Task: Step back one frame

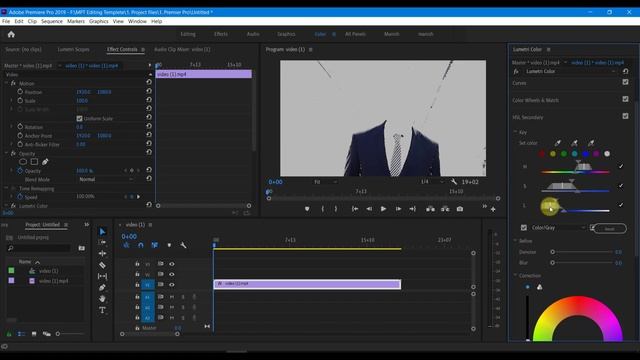Action: [x=369, y=209]
